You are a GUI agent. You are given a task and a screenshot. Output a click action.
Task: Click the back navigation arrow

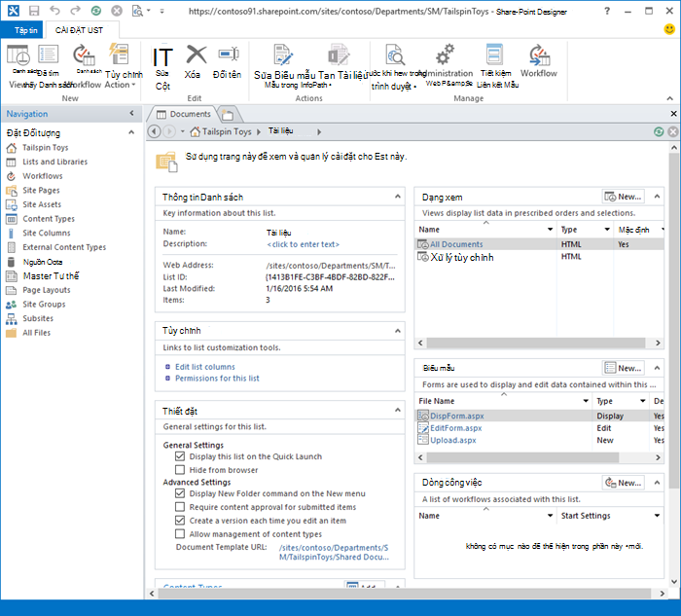(x=154, y=131)
